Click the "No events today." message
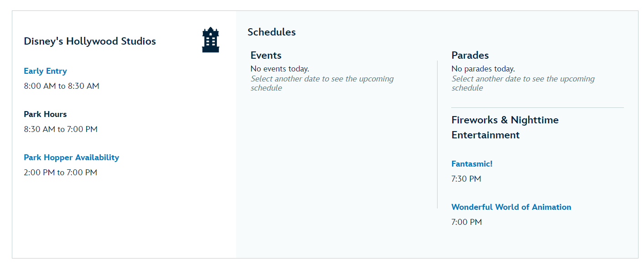Viewport: 644px width, 269px height. coord(280,69)
